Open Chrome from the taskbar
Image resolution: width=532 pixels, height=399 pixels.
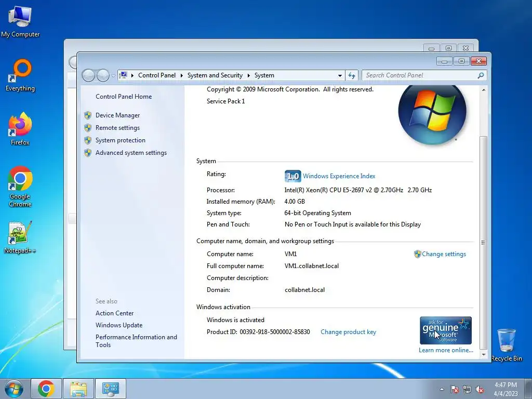coord(46,389)
